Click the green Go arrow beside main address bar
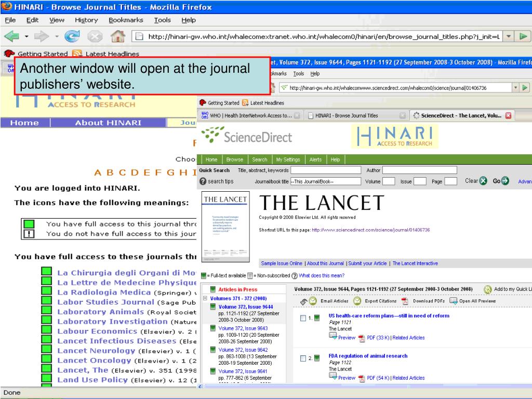 tap(523, 36)
